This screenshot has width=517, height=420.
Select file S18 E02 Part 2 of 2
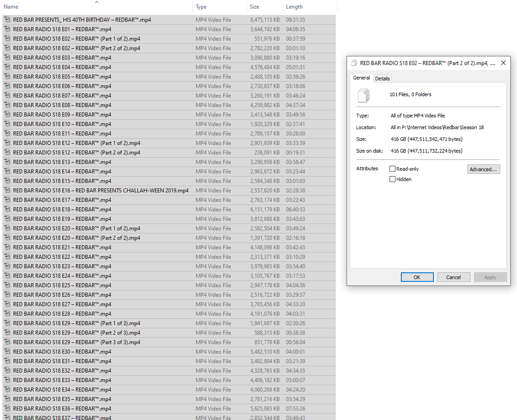pos(169,48)
